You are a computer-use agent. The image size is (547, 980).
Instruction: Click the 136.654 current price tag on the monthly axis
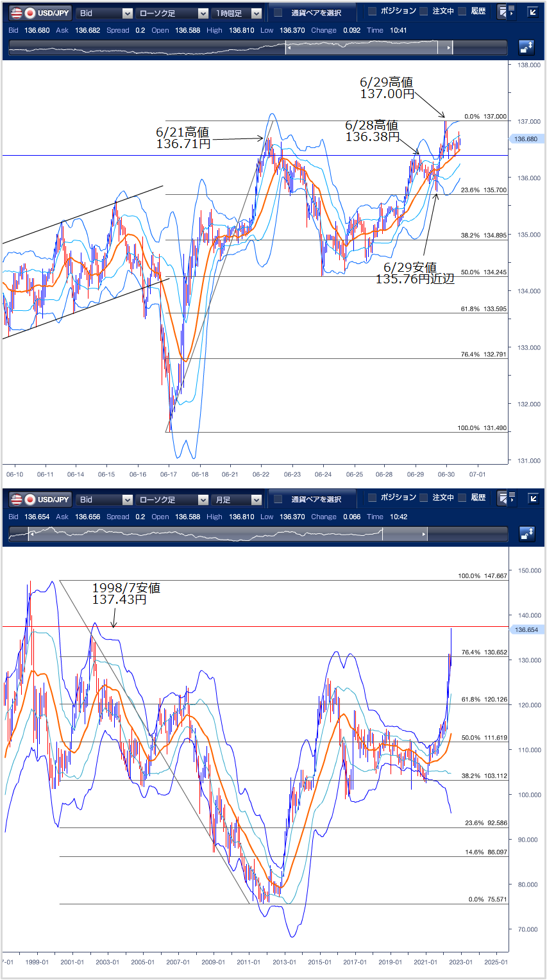point(526,630)
